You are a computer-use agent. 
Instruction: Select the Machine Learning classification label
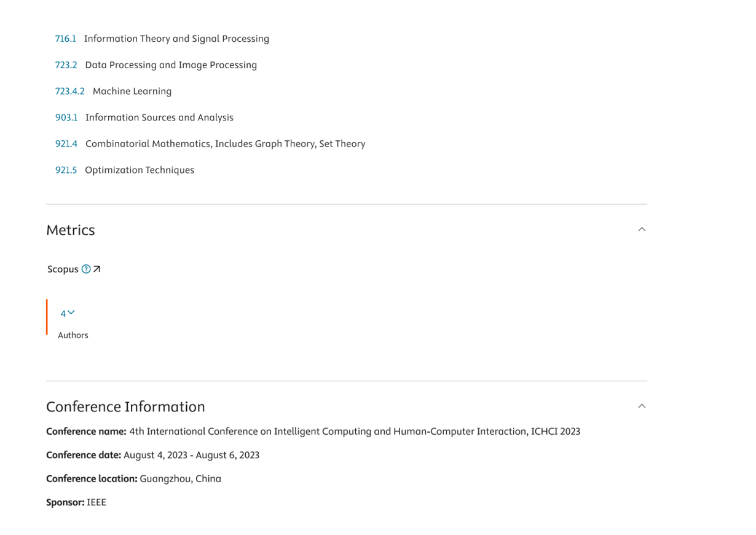(132, 92)
